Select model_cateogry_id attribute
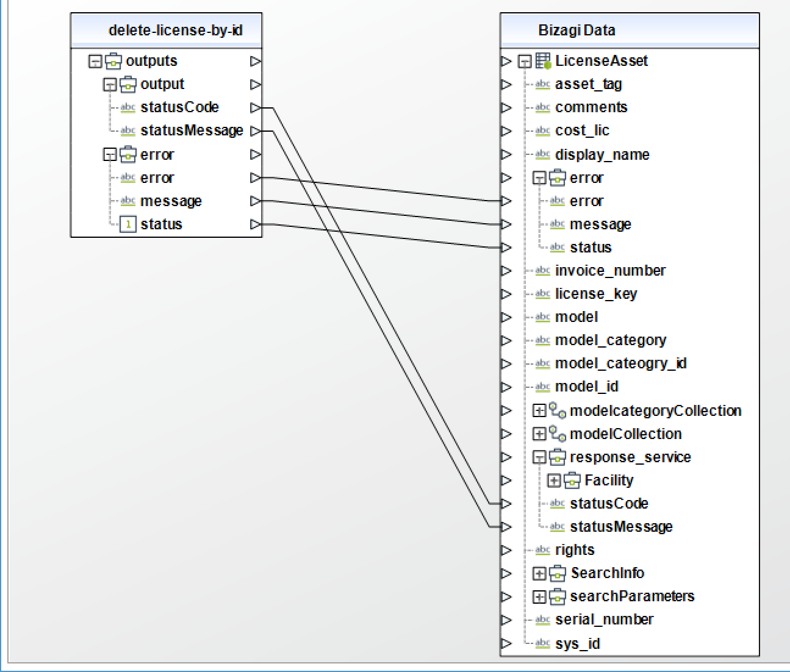790x672 pixels. pos(621,363)
